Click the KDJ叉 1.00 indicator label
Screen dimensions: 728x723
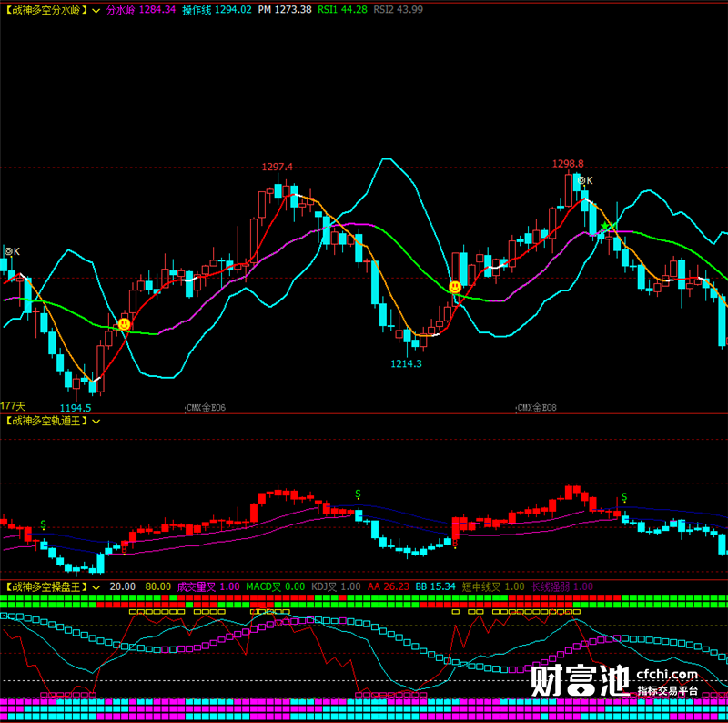point(336,586)
